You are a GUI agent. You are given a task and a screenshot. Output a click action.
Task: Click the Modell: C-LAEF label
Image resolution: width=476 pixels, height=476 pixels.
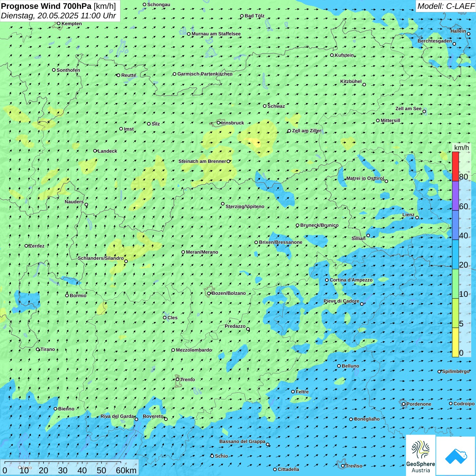445,6
